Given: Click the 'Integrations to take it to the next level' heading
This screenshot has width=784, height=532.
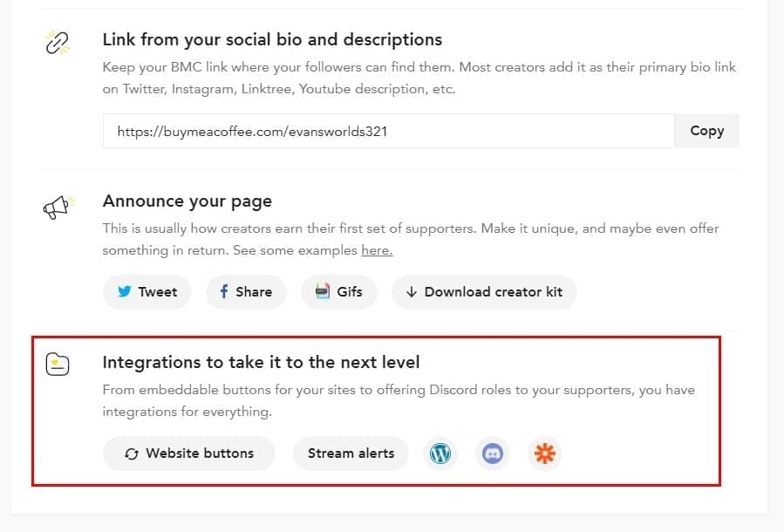Looking at the screenshot, I should 261,363.
